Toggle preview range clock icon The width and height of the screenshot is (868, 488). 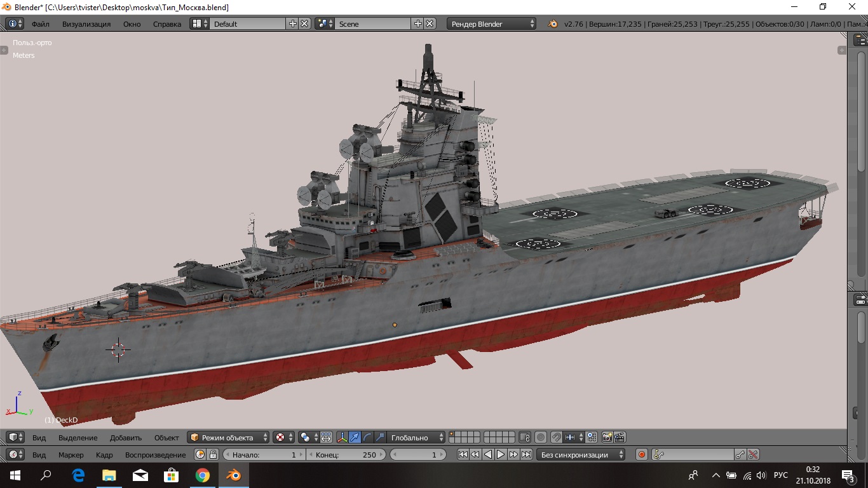point(201,455)
